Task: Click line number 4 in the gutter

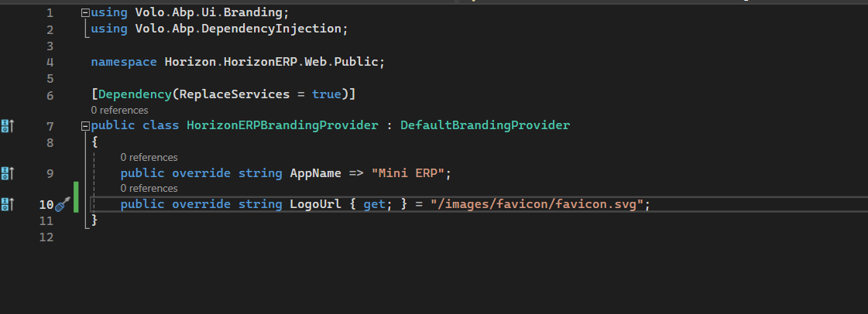Action: [50, 62]
